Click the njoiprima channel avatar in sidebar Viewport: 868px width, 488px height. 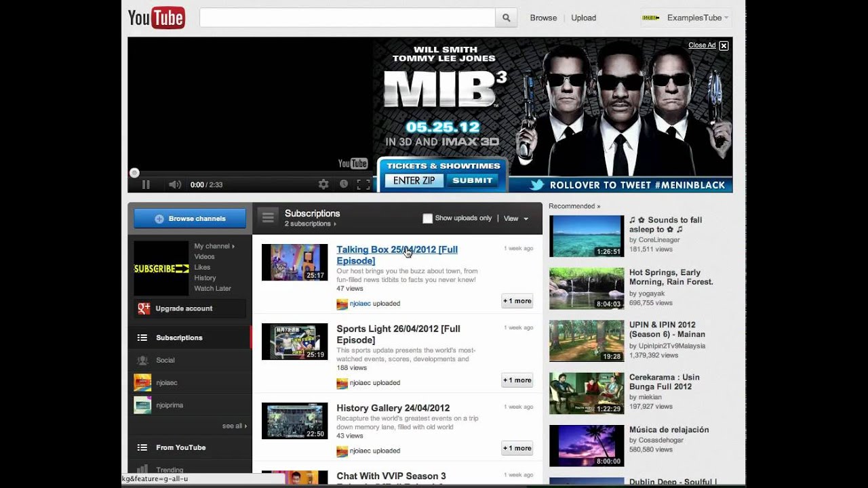pos(142,405)
